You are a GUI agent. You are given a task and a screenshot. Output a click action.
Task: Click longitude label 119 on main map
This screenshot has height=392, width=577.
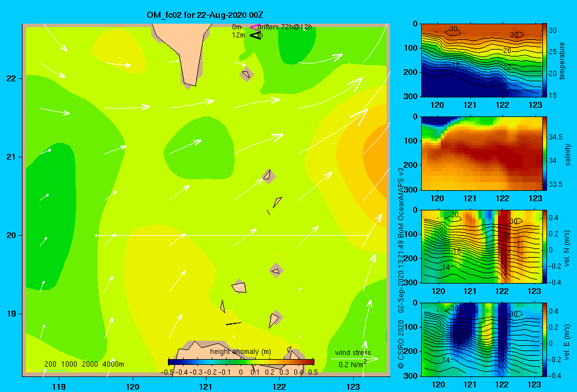pos(59,386)
